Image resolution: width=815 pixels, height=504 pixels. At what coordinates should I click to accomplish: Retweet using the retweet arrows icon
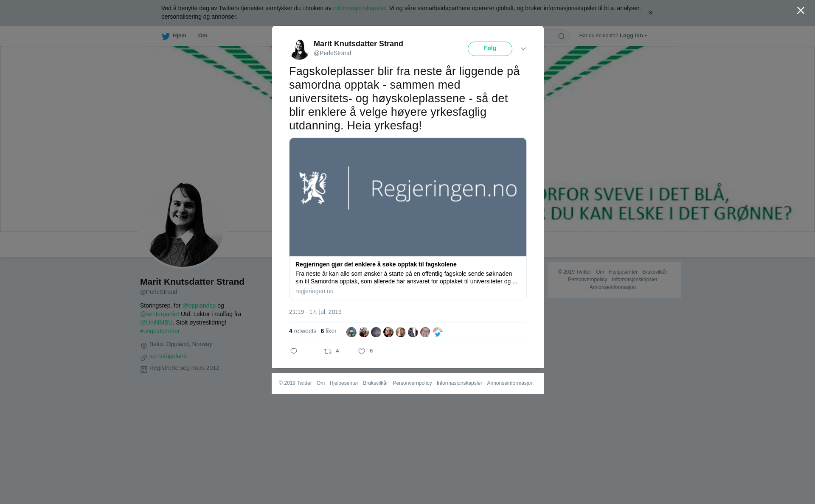coord(328,351)
